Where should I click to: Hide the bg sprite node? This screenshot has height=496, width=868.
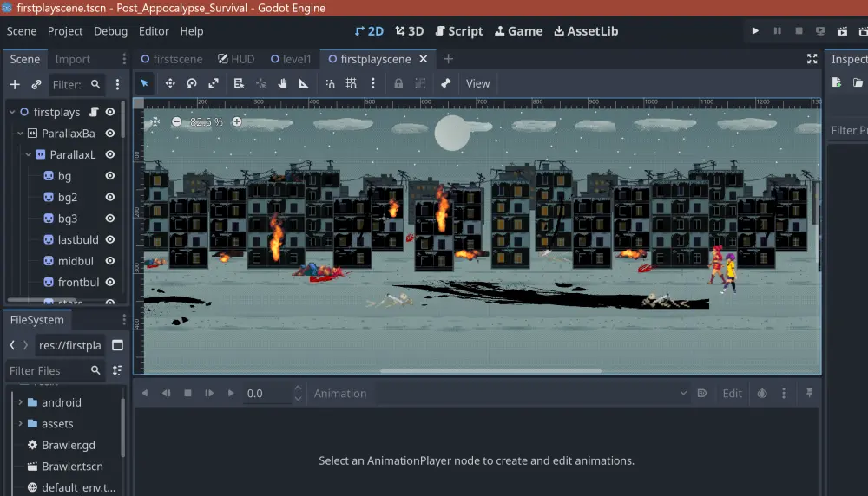pos(110,176)
